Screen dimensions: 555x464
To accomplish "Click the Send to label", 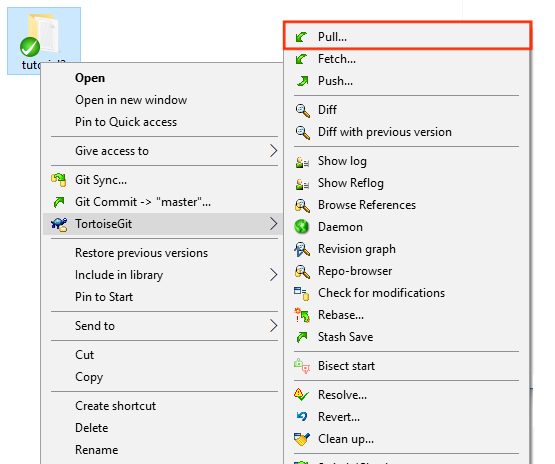I will (x=95, y=326).
